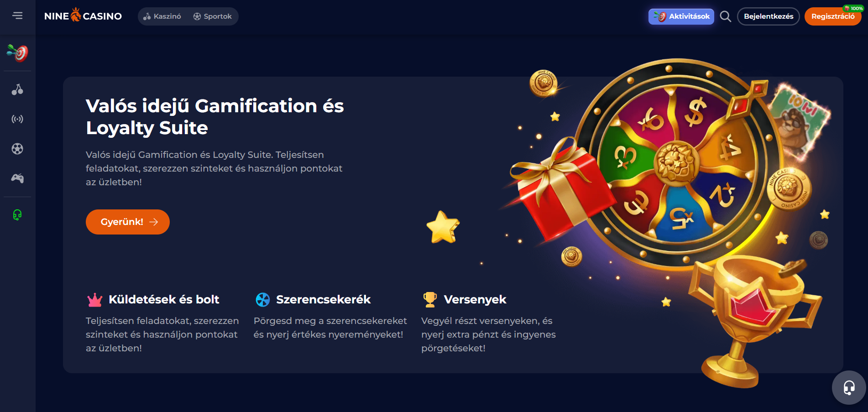Switch to the Sportok tab

213,16
